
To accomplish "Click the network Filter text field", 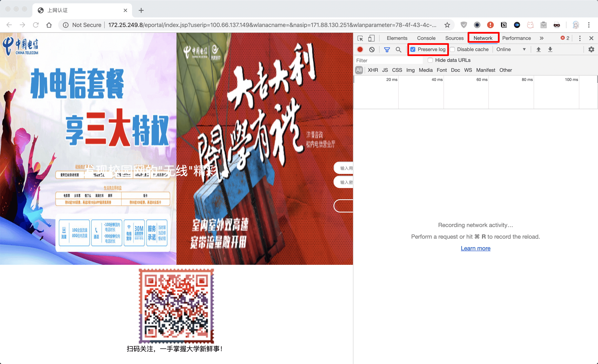I will coord(388,60).
